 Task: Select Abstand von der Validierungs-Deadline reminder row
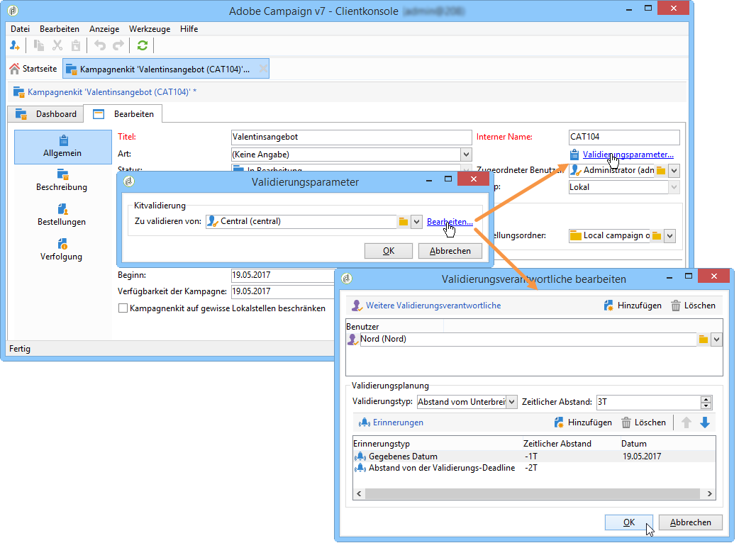point(534,468)
